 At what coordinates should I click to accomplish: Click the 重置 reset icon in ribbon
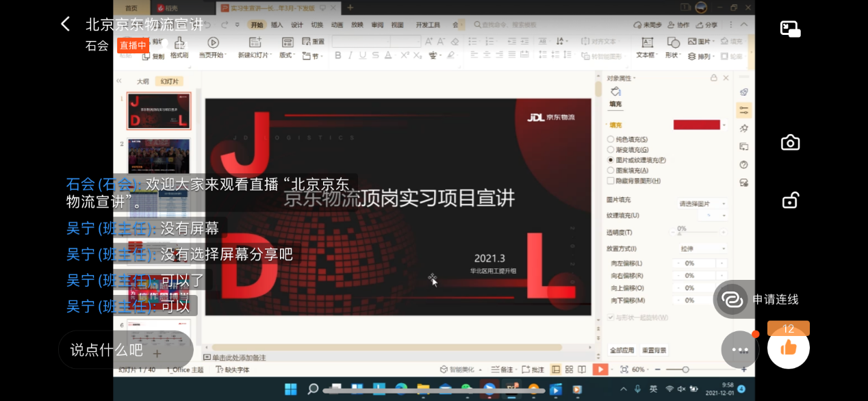click(315, 42)
